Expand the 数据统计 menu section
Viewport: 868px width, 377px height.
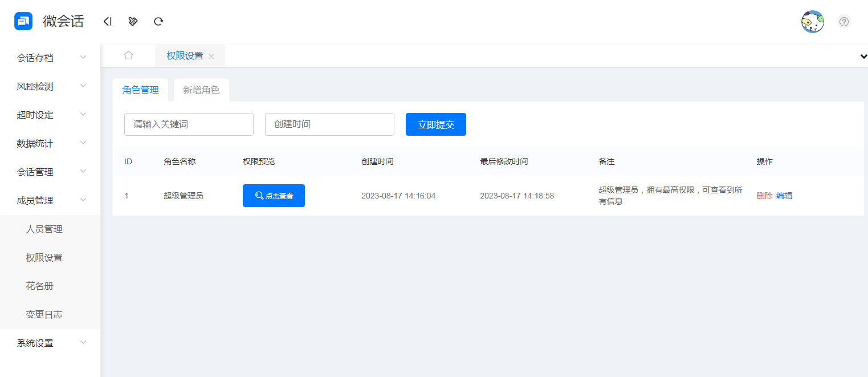coord(50,143)
